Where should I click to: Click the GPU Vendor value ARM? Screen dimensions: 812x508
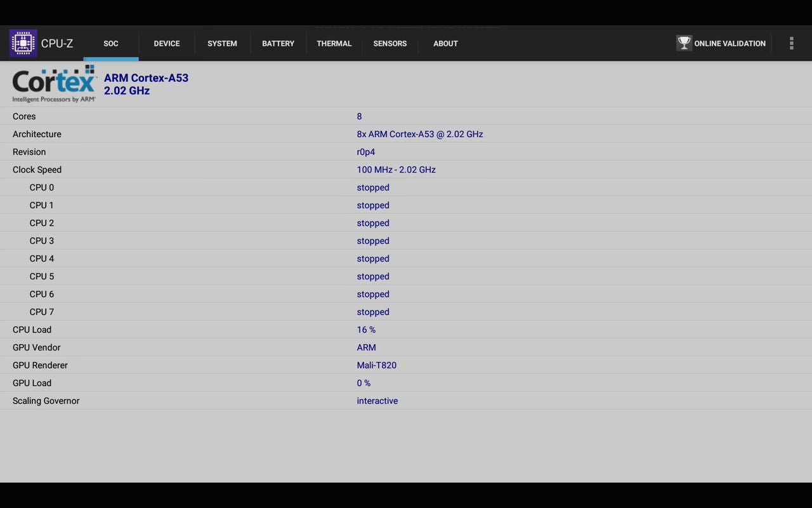[x=367, y=347]
